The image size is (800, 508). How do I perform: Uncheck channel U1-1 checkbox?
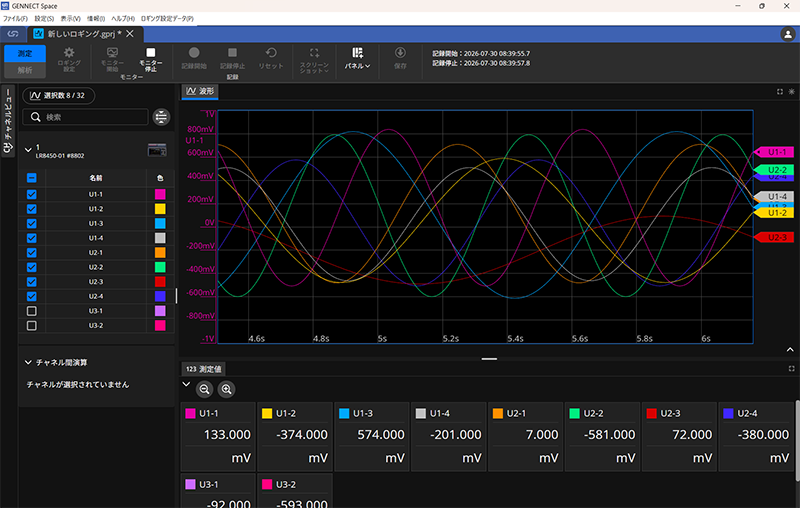(32, 194)
